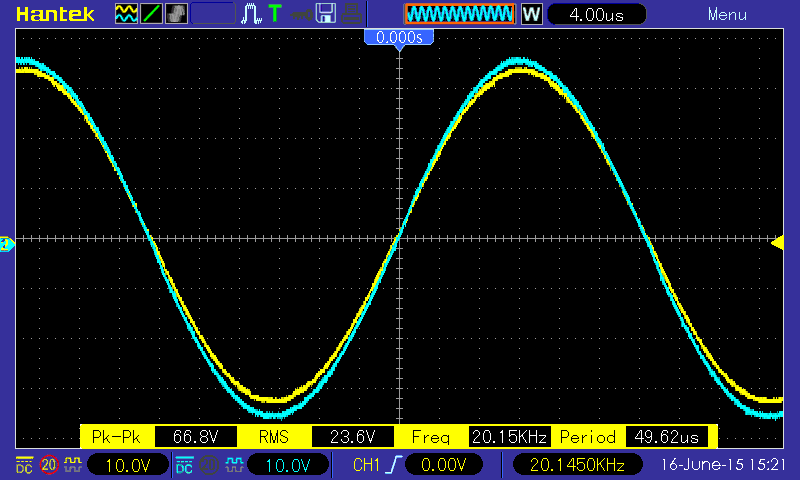This screenshot has height=480, width=800.
Task: Click the yellow trigger level arrow
Action: coord(777,243)
